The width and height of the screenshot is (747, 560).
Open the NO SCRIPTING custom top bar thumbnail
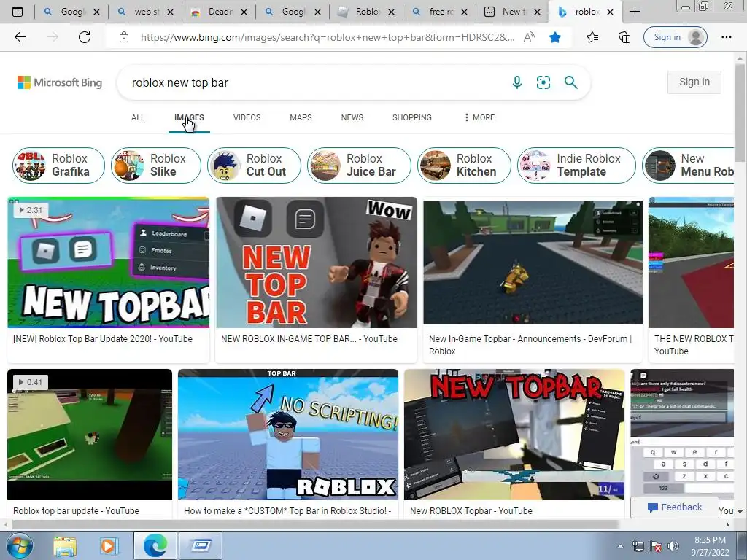tap(287, 435)
